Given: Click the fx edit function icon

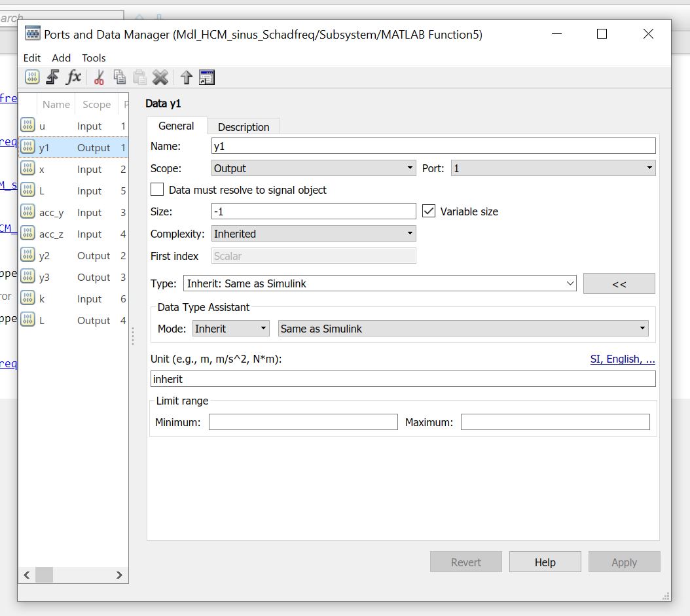Looking at the screenshot, I should tap(74, 77).
